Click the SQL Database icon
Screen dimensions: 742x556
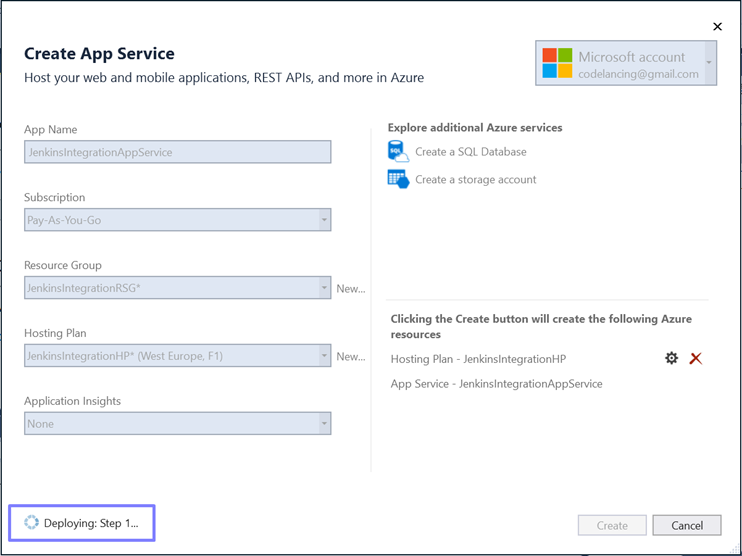click(398, 152)
